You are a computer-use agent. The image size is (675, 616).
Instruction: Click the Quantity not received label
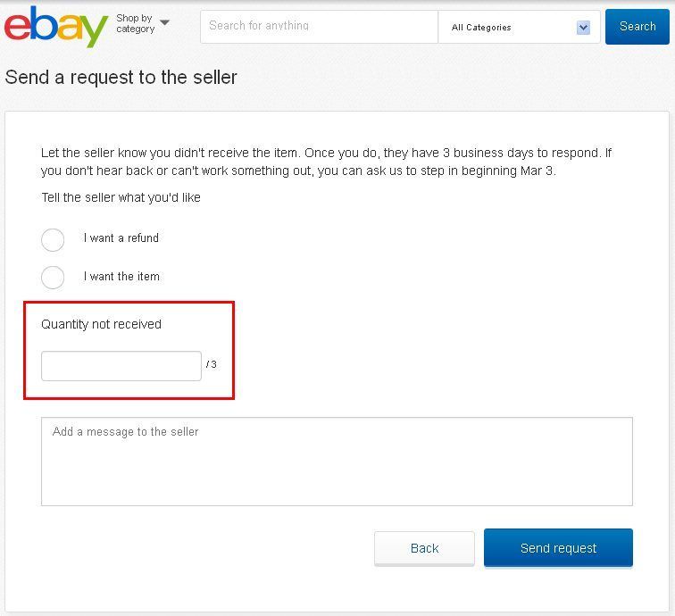(101, 324)
